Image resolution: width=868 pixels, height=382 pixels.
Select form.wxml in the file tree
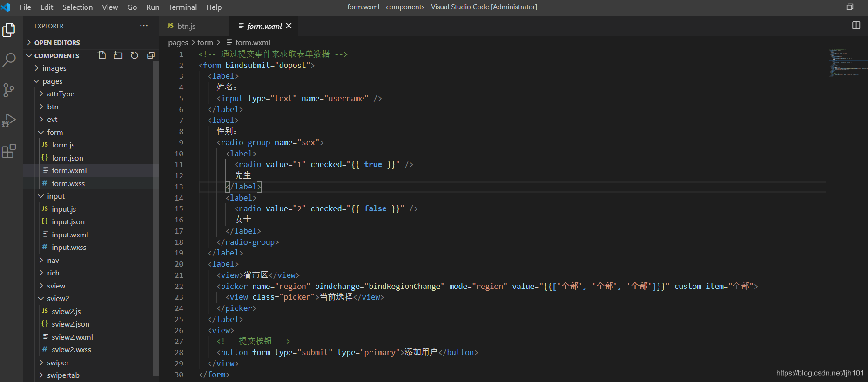(91, 170)
